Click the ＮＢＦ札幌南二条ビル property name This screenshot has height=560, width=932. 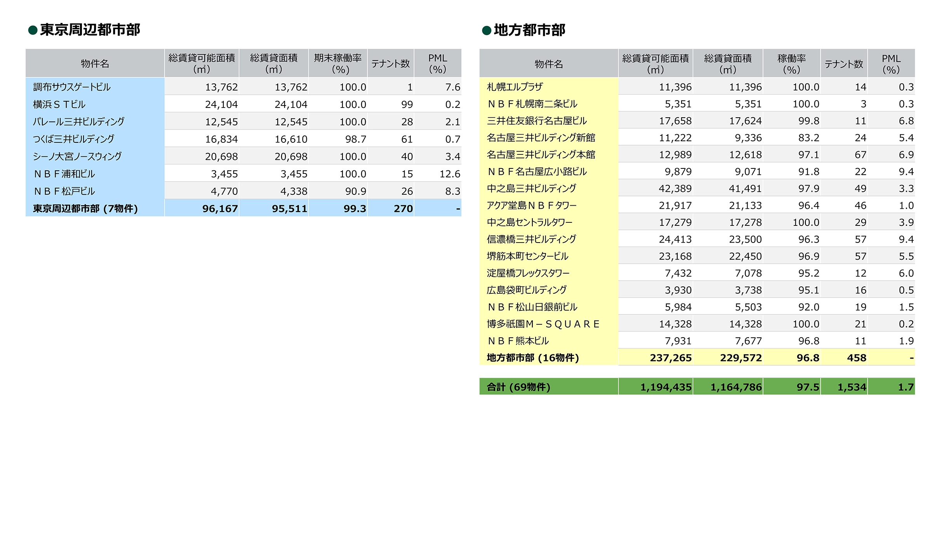(x=532, y=104)
